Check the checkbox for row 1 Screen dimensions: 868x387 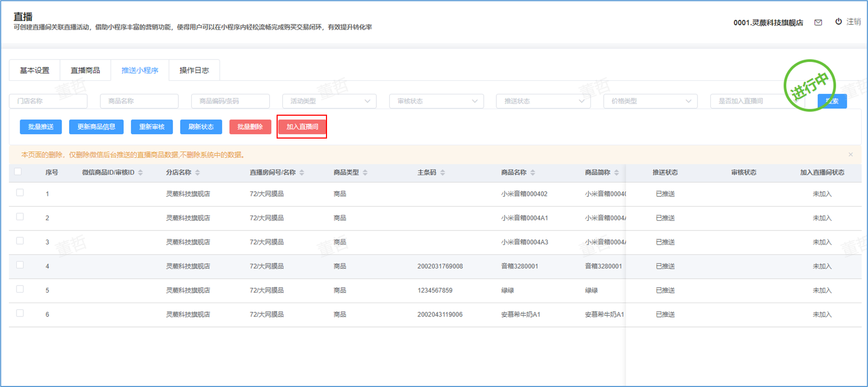20,193
